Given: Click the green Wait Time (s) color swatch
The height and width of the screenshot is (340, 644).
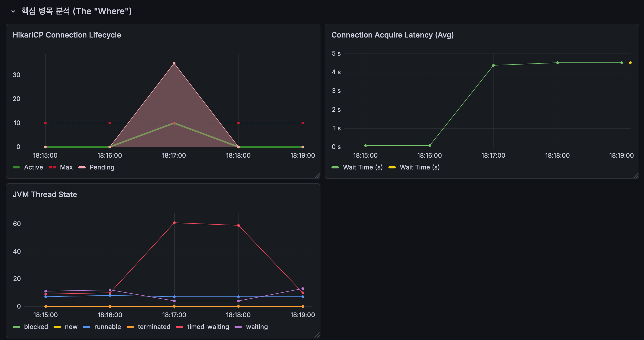Looking at the screenshot, I should 335,167.
